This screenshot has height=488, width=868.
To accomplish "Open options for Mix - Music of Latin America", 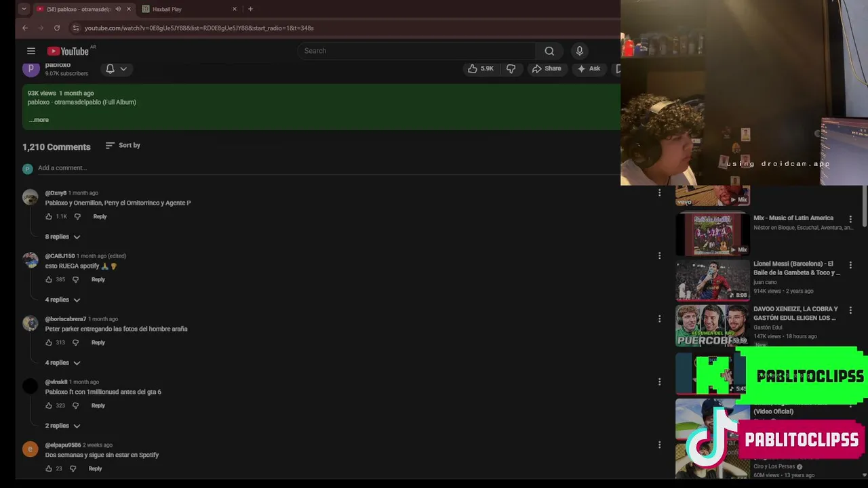I will pos(850,219).
